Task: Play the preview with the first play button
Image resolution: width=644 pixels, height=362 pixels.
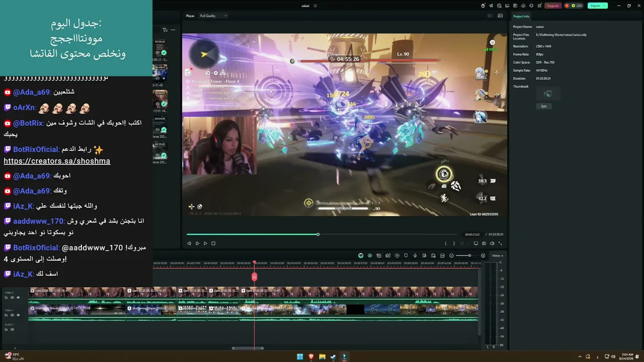Action: (197, 243)
